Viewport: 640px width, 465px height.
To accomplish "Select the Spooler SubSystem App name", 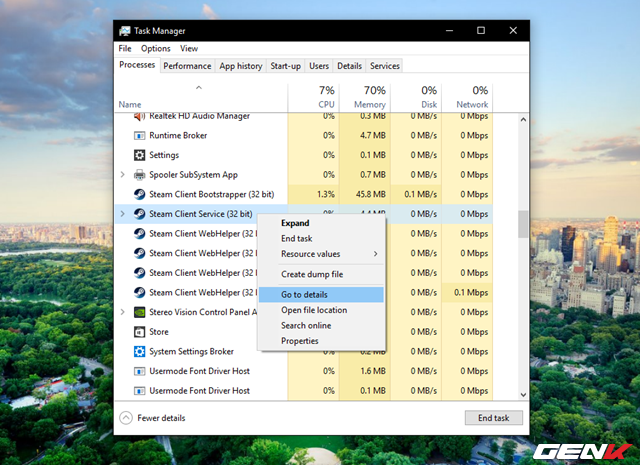I will point(193,175).
